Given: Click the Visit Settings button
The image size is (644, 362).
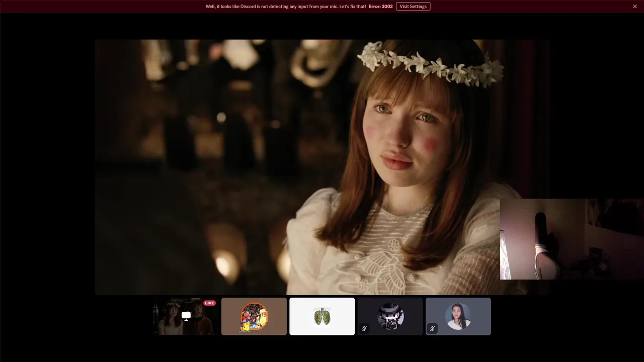Looking at the screenshot, I should 413,7.
